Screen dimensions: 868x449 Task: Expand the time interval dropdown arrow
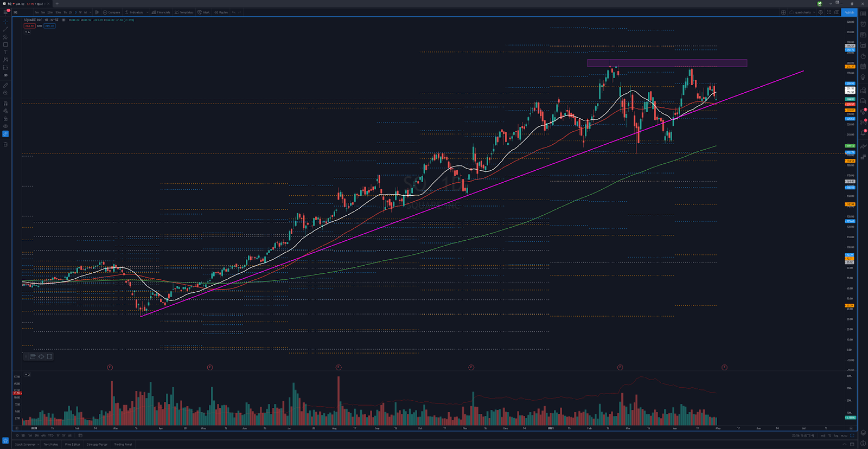click(91, 12)
